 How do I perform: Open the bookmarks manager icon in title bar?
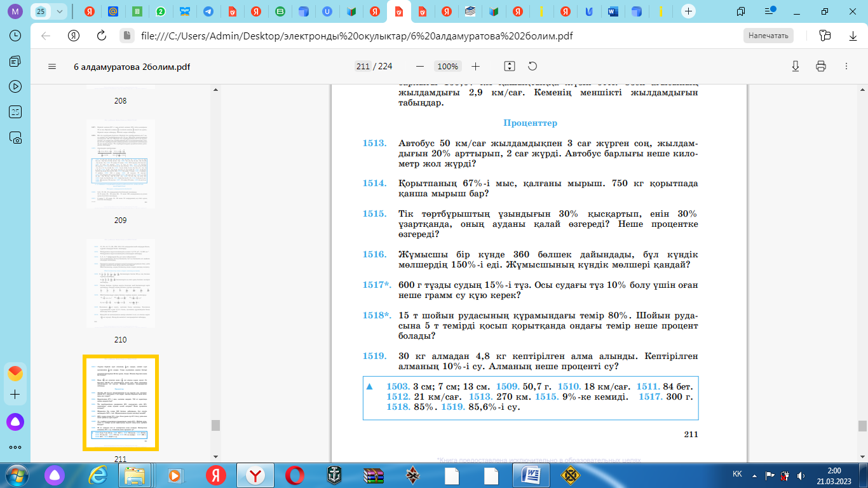[741, 11]
